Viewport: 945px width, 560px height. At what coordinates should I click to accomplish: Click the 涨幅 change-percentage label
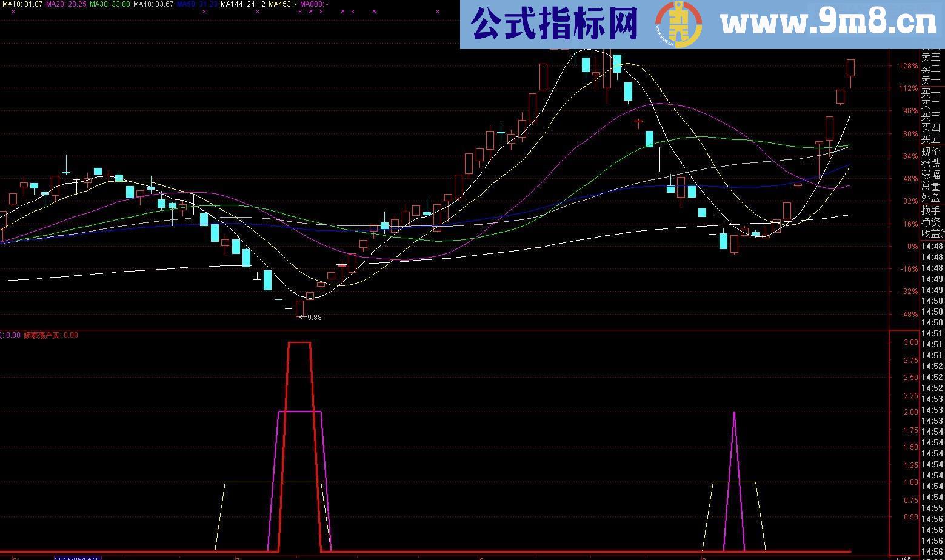tap(929, 175)
